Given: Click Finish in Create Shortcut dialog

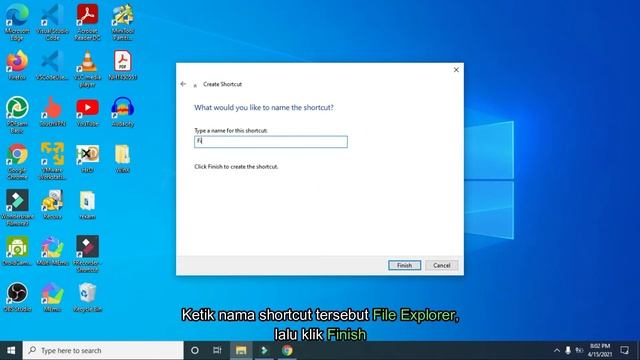Looking at the screenshot, I should (x=404, y=265).
